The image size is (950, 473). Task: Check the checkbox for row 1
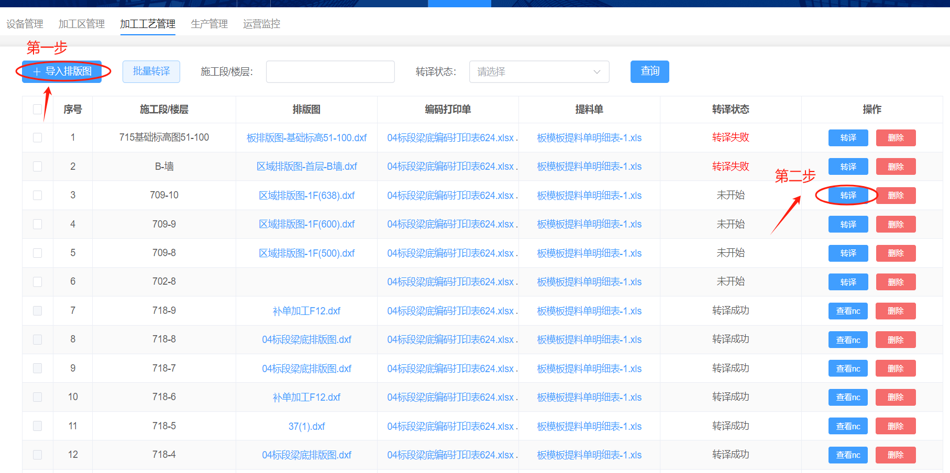coord(38,138)
